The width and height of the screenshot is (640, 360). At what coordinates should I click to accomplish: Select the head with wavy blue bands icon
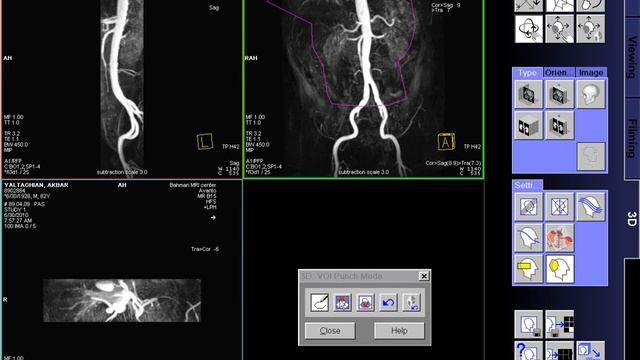[591, 207]
